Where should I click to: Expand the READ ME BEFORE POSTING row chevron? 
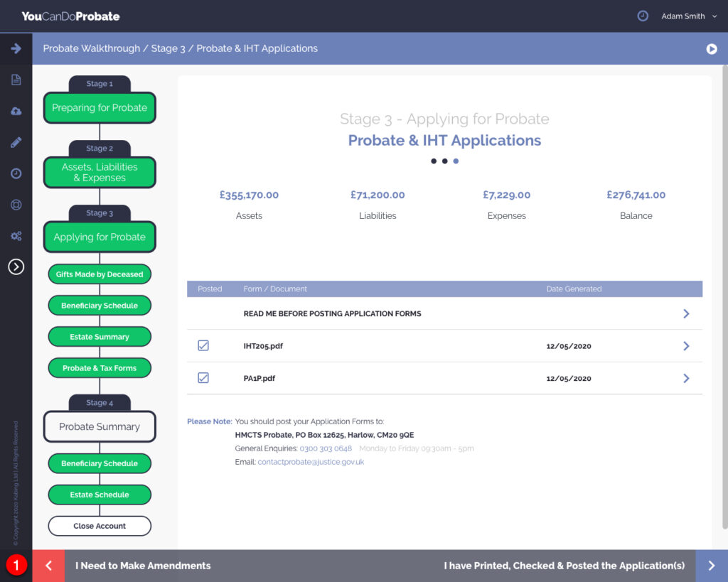(x=686, y=313)
